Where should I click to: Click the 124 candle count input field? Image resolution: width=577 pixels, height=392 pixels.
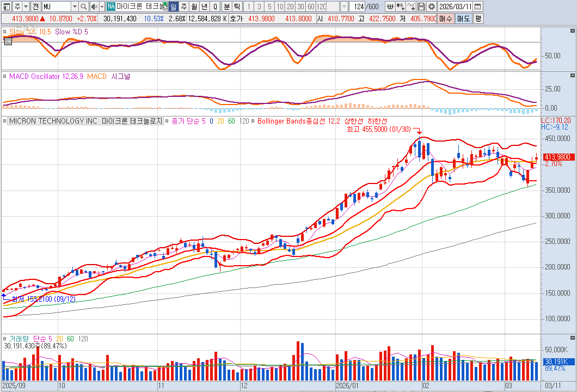pyautogui.click(x=357, y=7)
